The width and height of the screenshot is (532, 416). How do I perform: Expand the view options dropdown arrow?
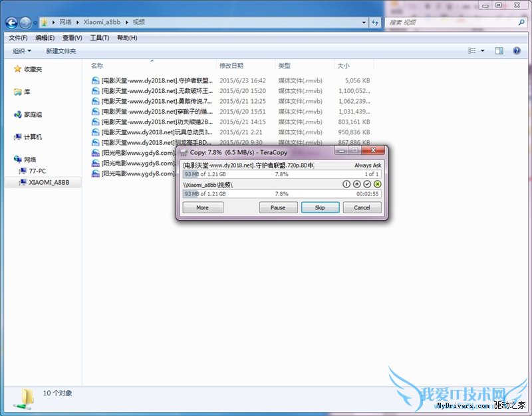click(483, 51)
